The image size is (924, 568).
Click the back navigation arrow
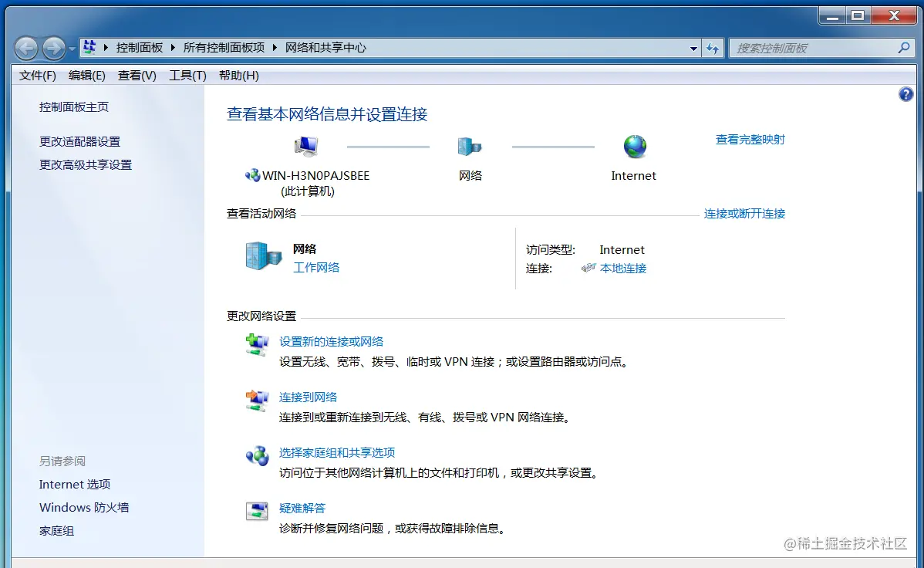point(25,48)
